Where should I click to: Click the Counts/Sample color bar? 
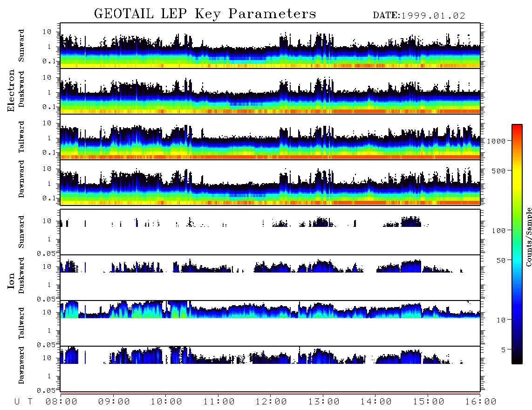pyautogui.click(x=517, y=244)
